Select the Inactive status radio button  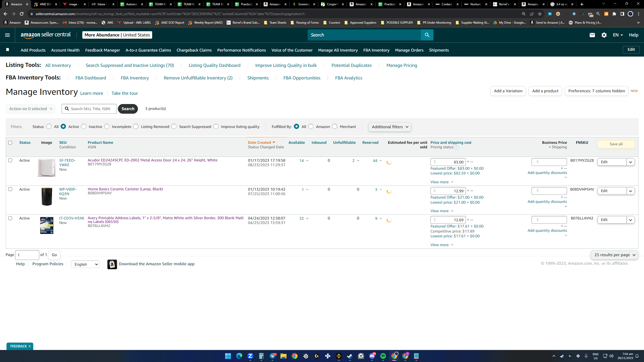pyautogui.click(x=84, y=126)
